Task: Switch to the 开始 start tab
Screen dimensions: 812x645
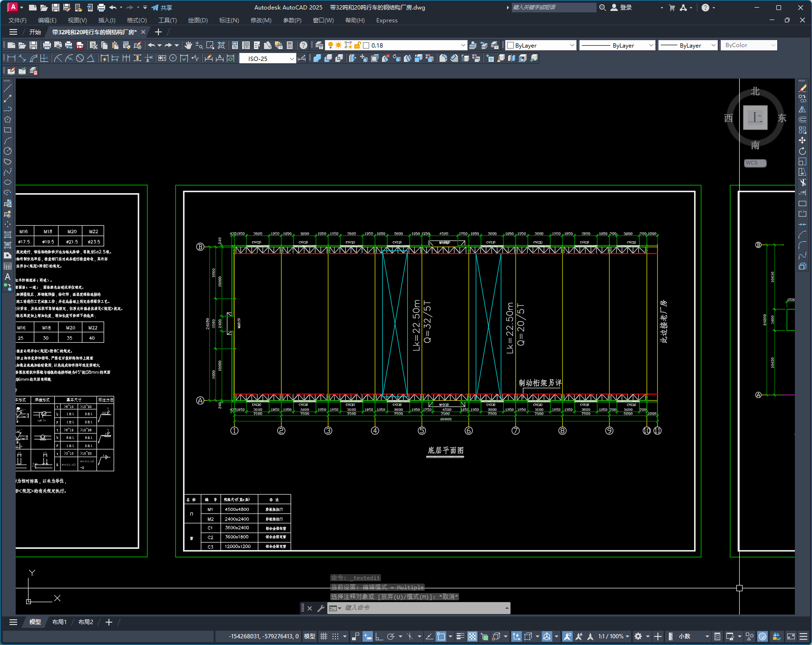Action: (x=35, y=32)
